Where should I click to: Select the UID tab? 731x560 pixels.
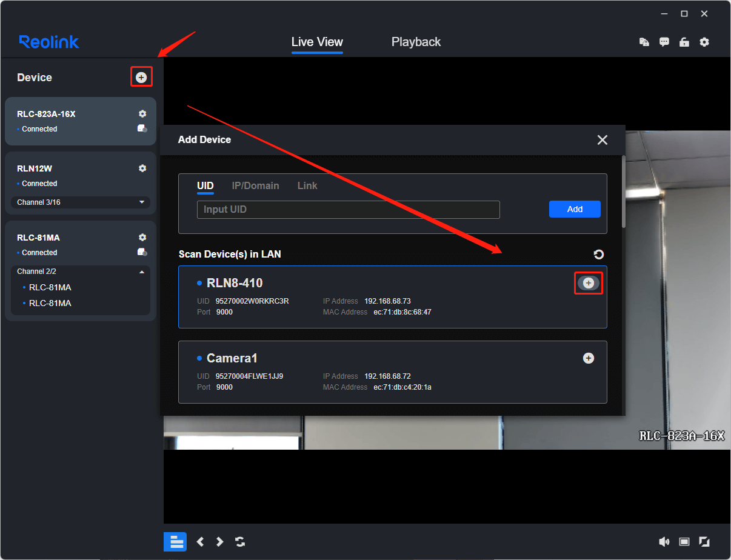pyautogui.click(x=205, y=185)
